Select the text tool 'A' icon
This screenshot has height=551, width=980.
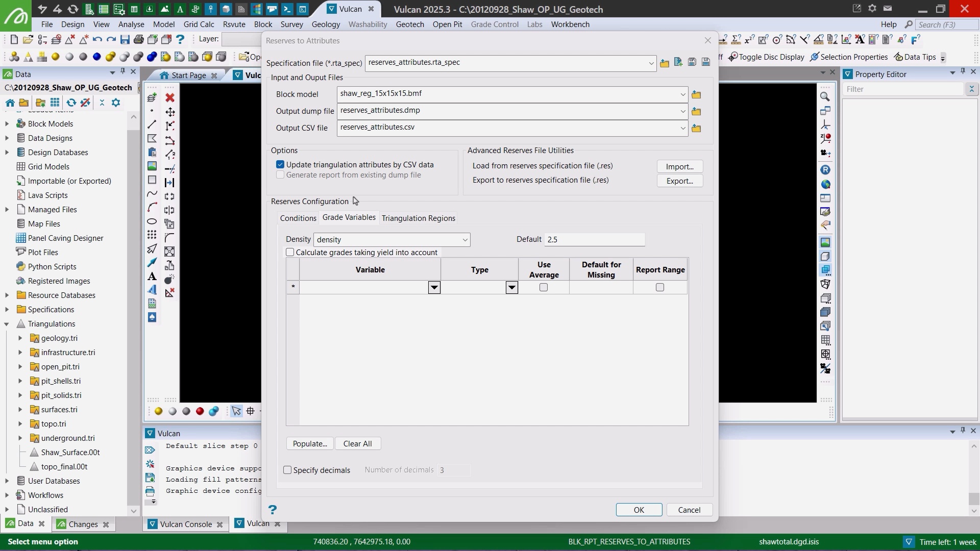point(152,276)
